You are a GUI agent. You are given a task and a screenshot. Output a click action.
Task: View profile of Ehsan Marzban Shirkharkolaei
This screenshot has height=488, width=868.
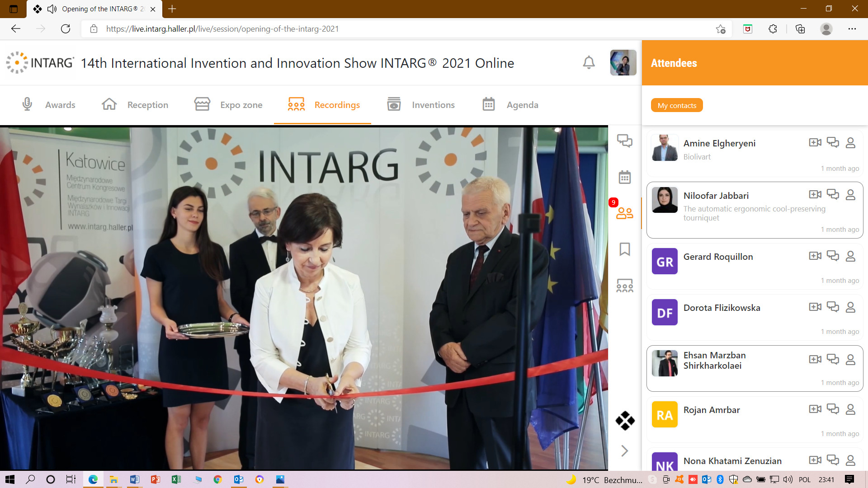[x=850, y=360]
